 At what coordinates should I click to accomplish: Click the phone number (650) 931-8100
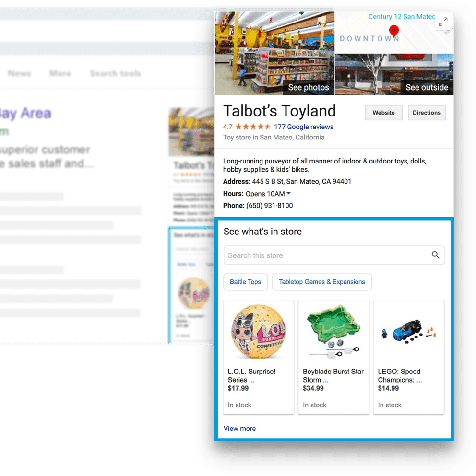click(x=269, y=206)
